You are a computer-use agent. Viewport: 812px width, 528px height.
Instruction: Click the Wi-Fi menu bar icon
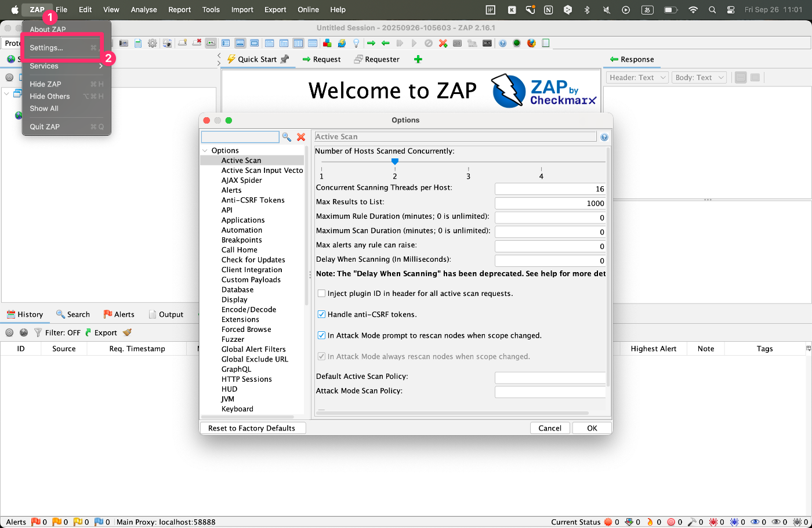pos(693,10)
